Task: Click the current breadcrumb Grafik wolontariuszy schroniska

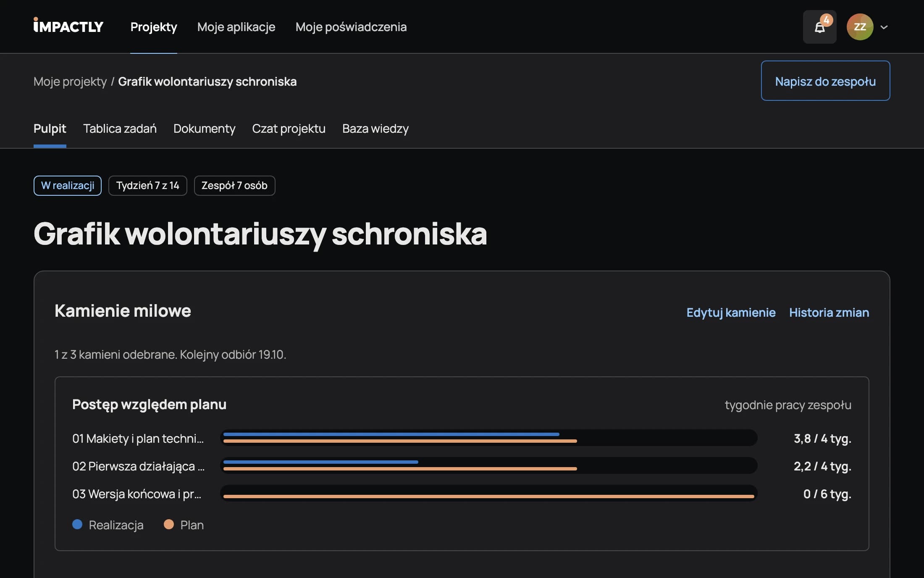Action: click(207, 81)
